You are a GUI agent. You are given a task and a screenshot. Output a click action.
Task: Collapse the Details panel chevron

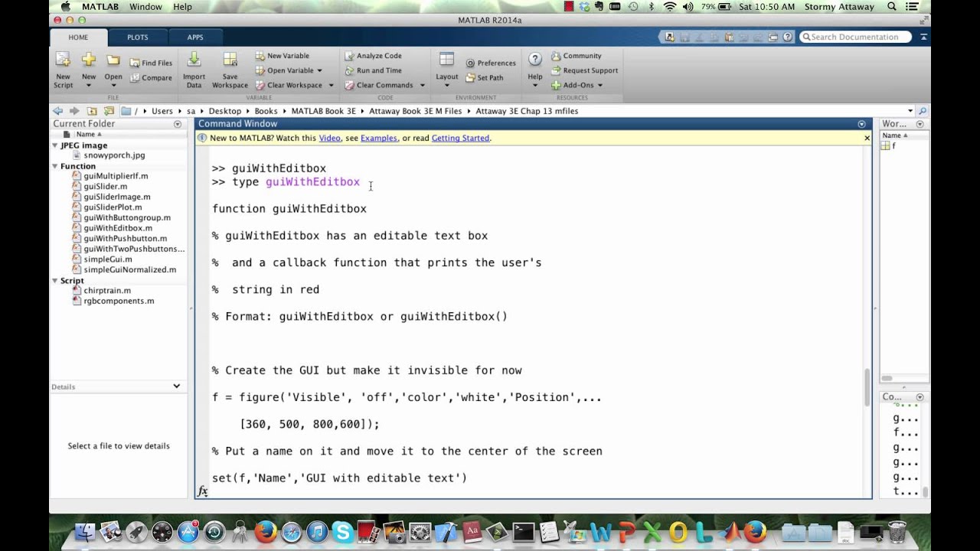(177, 386)
